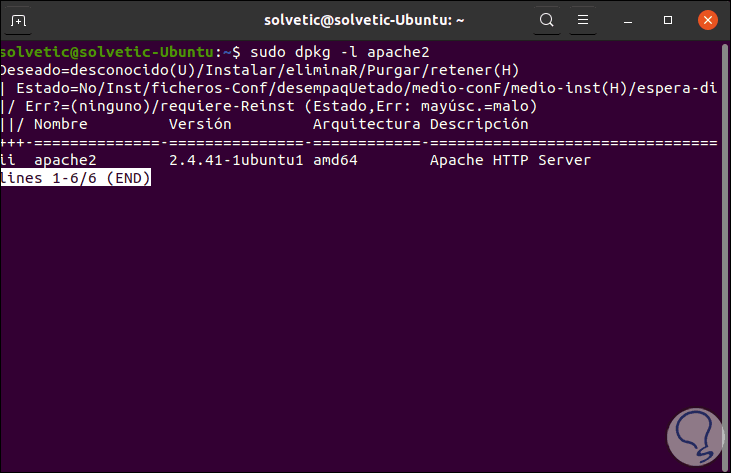Click the green prompt solvetic@solvetic-Ubuntu
The image size is (731, 473).
[x=108, y=52]
